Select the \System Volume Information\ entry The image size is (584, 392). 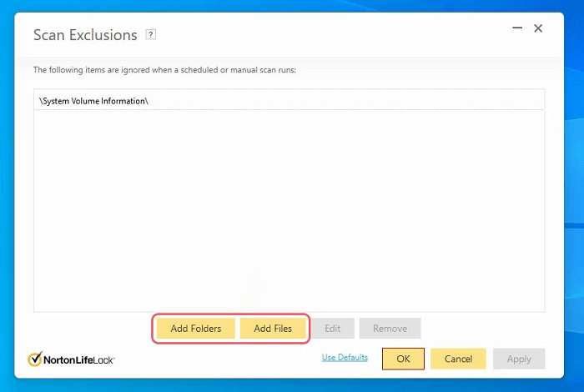click(x=289, y=101)
